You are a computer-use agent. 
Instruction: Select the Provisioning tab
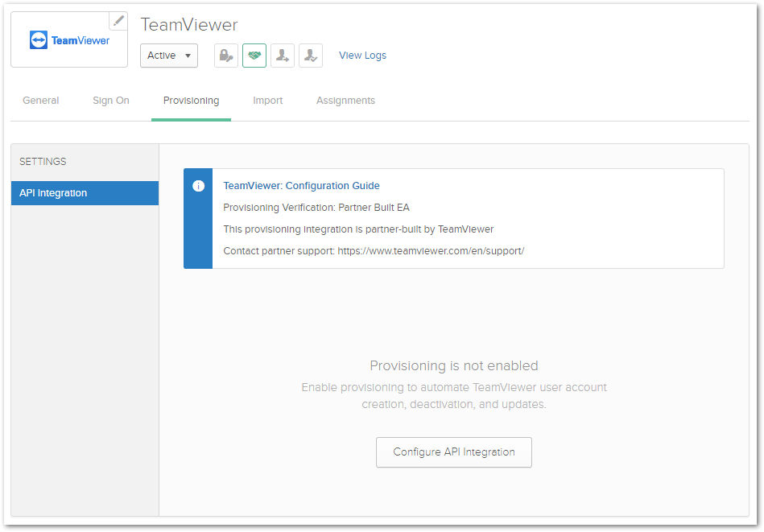[191, 101]
